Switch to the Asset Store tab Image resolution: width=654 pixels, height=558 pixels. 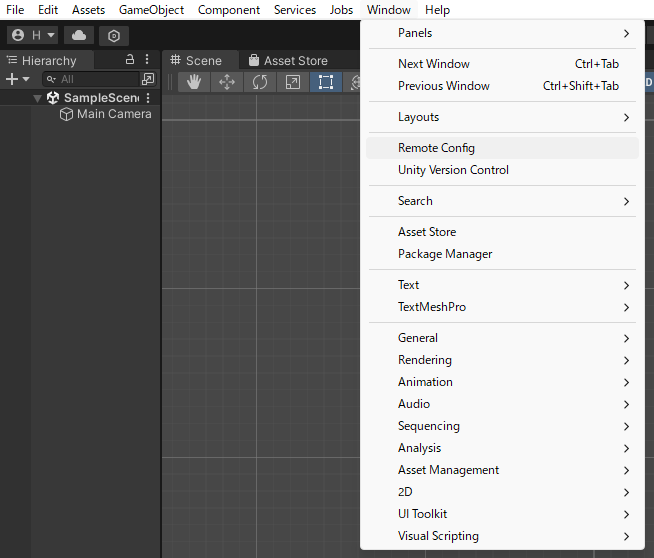pos(289,60)
